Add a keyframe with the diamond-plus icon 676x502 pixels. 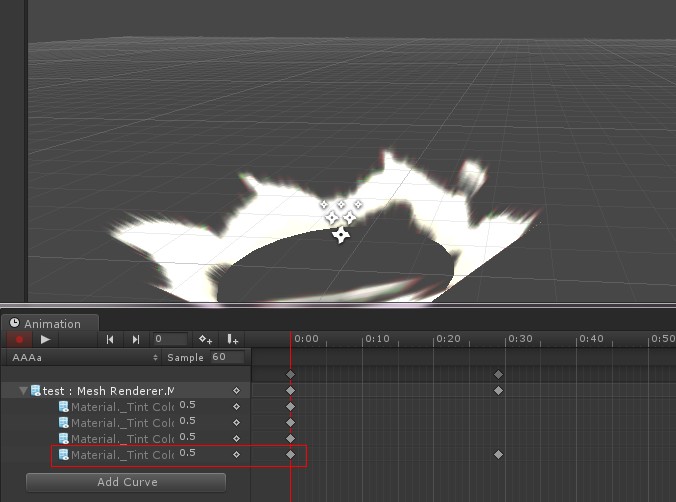(x=205, y=339)
